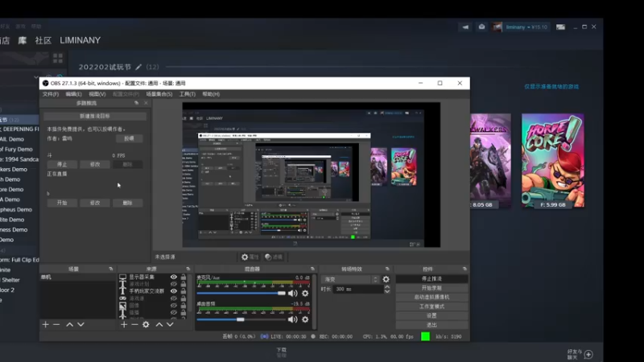Adjust the 桌面音频 volume slider
644x362 pixels.
pyautogui.click(x=241, y=319)
